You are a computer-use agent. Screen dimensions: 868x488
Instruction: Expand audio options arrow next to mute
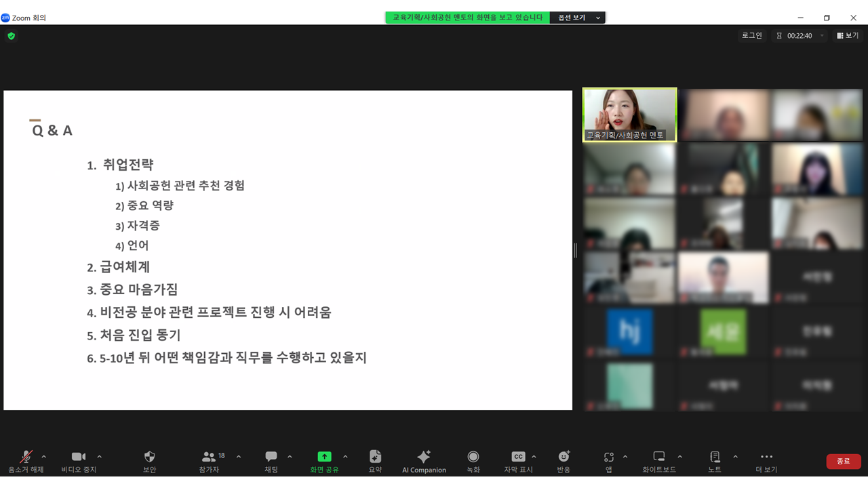[x=44, y=457]
